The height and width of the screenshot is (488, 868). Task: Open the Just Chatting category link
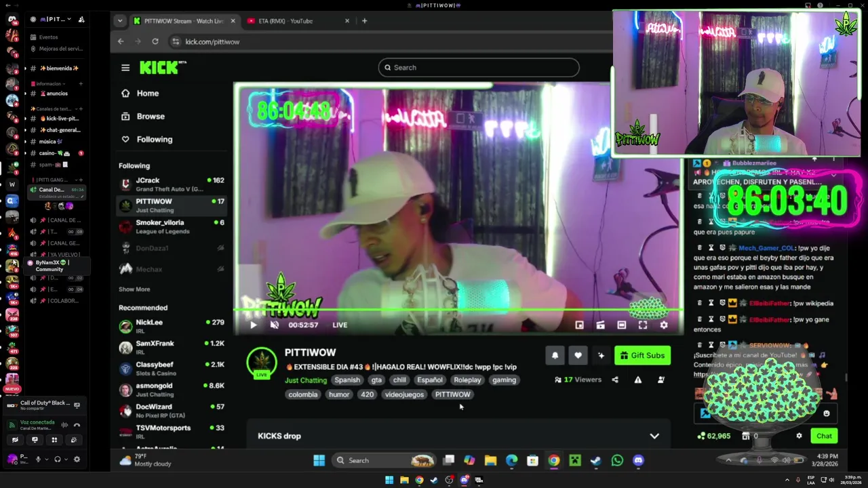point(306,380)
